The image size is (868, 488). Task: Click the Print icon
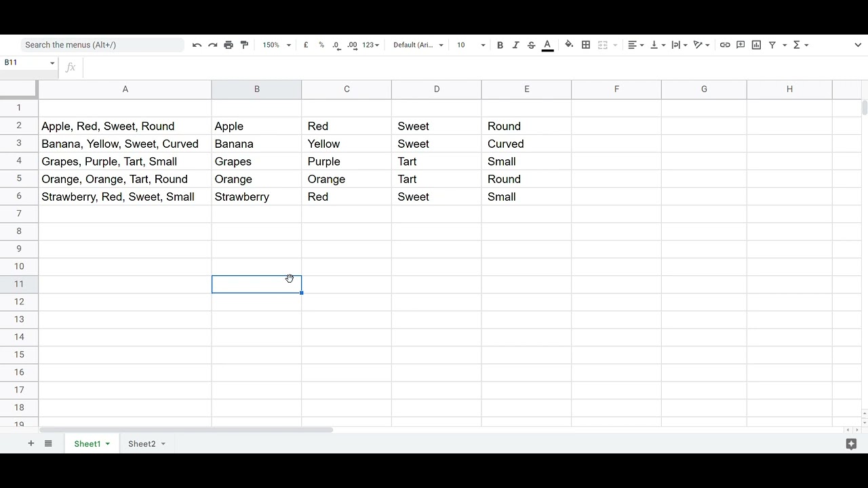[x=229, y=45]
